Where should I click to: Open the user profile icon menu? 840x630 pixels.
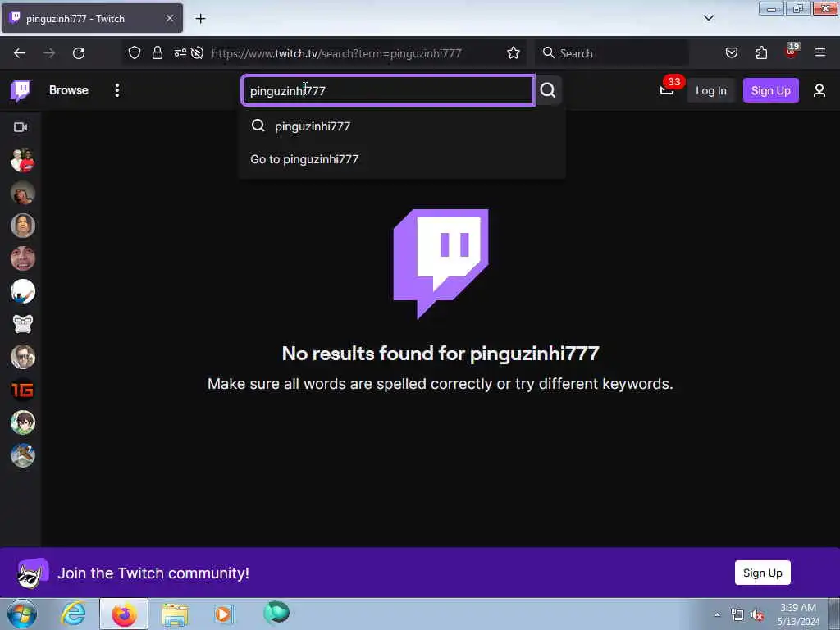pyautogui.click(x=819, y=90)
